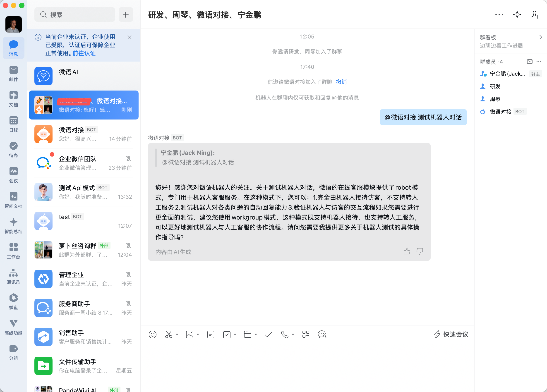Open the 会议 meetings section
Viewport: 547px width, 392px height.
[14, 175]
